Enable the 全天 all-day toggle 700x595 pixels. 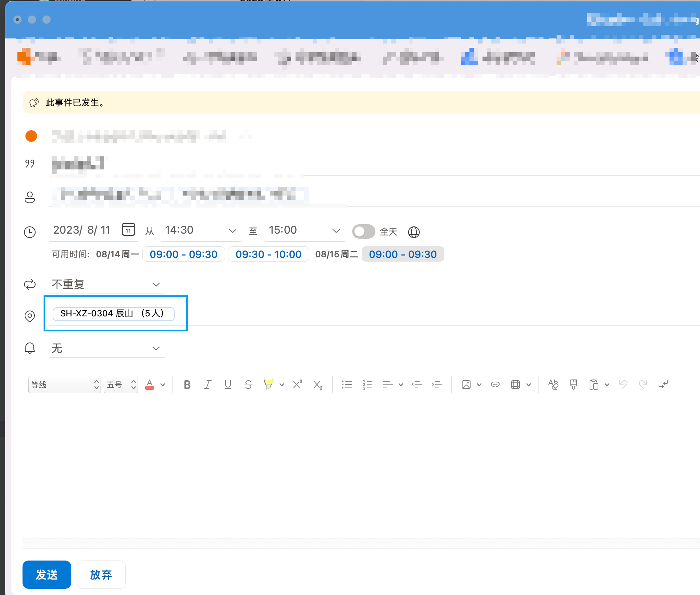click(x=364, y=231)
